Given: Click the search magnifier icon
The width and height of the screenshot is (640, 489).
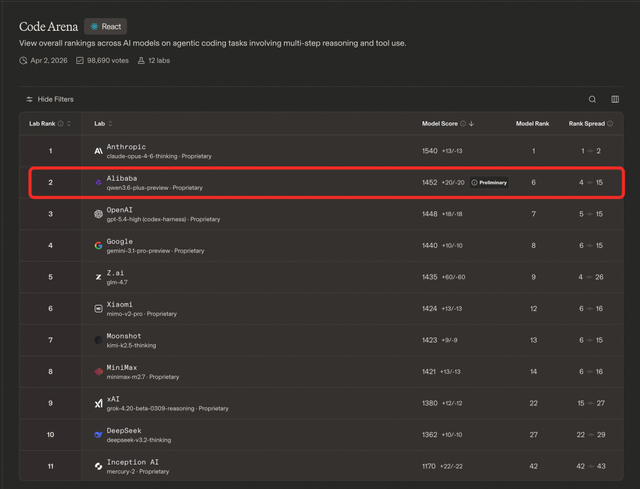Looking at the screenshot, I should coord(592,100).
